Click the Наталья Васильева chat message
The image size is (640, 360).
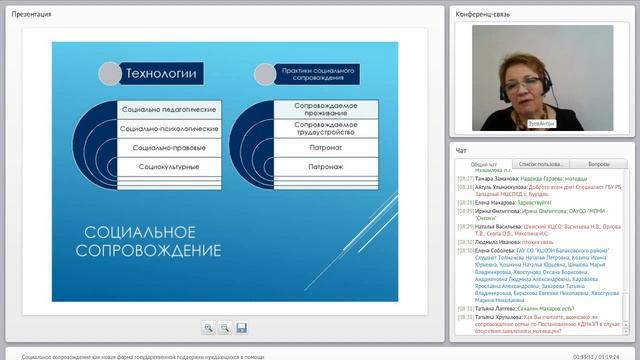coord(539,230)
